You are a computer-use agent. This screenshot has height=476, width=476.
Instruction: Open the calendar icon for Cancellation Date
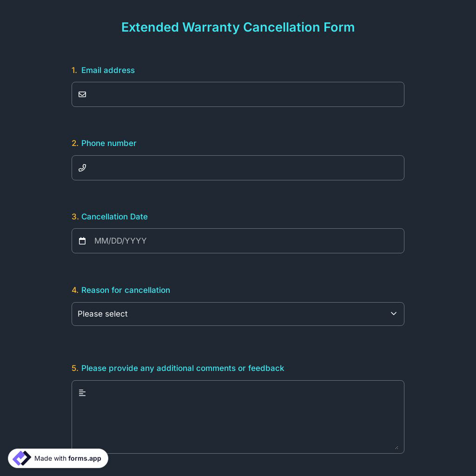coord(82,240)
